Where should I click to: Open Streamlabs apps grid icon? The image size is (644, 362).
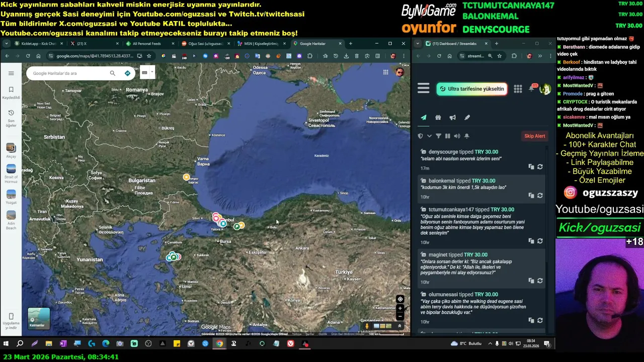[518, 89]
